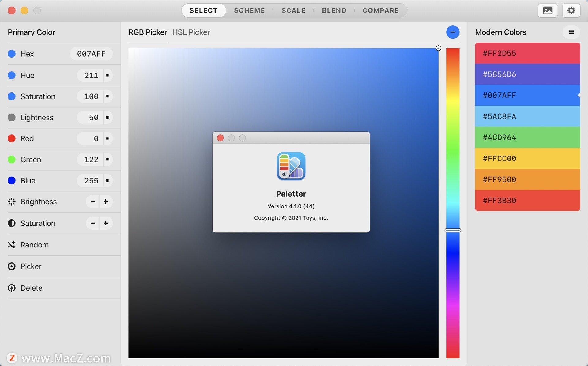Click the hue slider handle
The width and height of the screenshot is (588, 366).
click(453, 230)
